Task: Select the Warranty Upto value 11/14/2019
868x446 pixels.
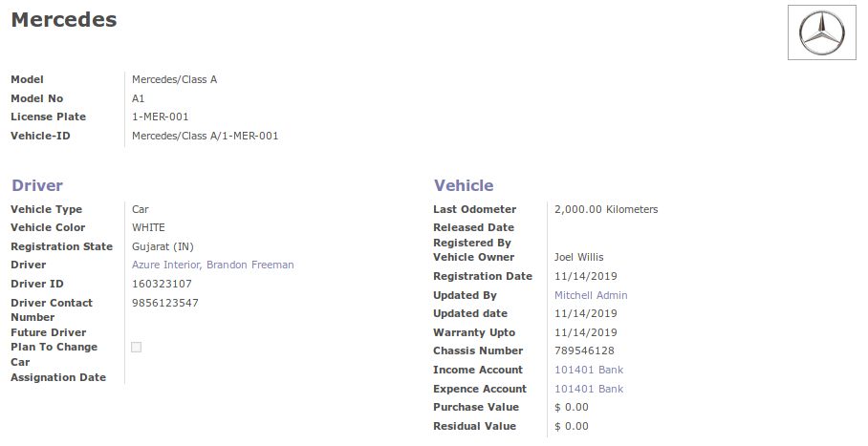Action: (x=586, y=332)
